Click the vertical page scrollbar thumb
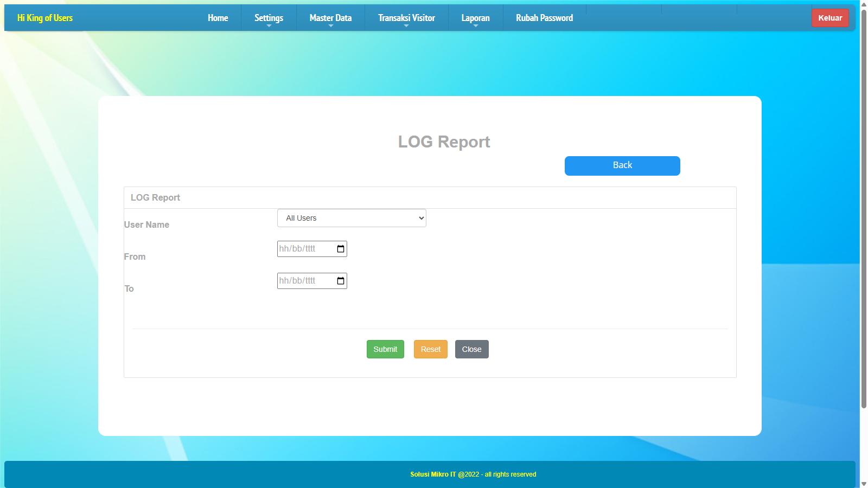The image size is (868, 488). 864,206
